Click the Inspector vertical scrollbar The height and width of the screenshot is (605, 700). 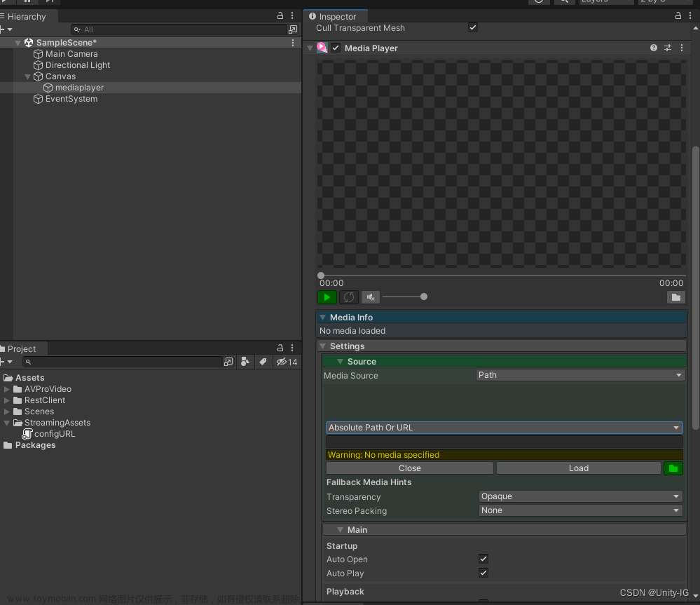pos(696,288)
